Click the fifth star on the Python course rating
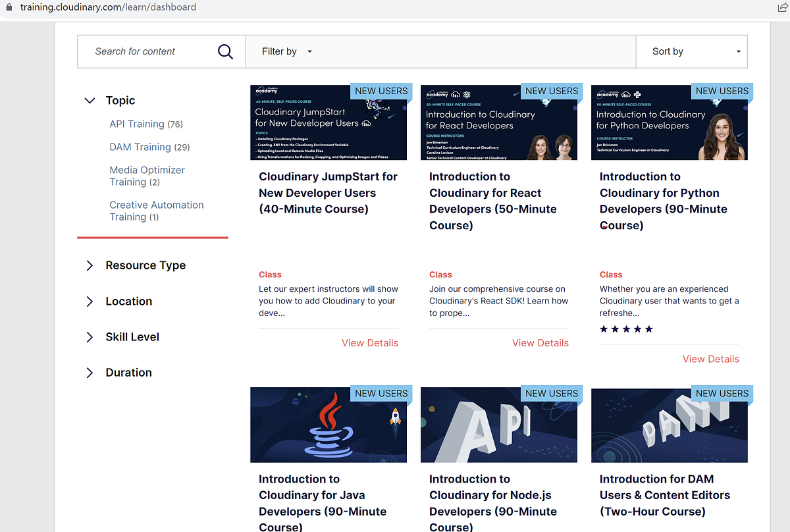 pos(649,329)
